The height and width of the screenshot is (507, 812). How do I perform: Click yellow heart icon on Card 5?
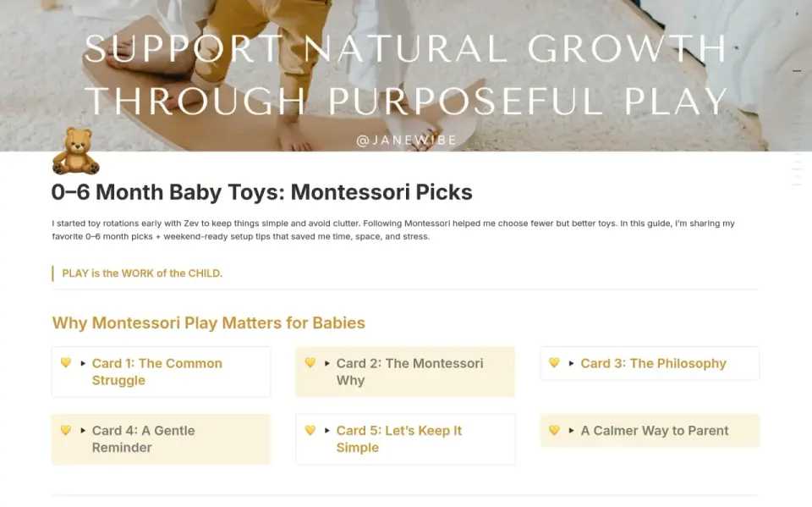[x=310, y=430]
